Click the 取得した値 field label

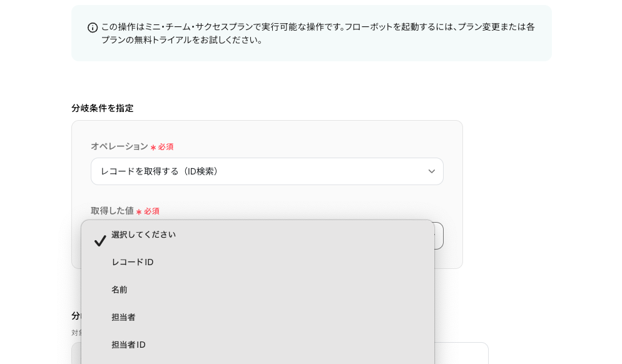(112, 211)
